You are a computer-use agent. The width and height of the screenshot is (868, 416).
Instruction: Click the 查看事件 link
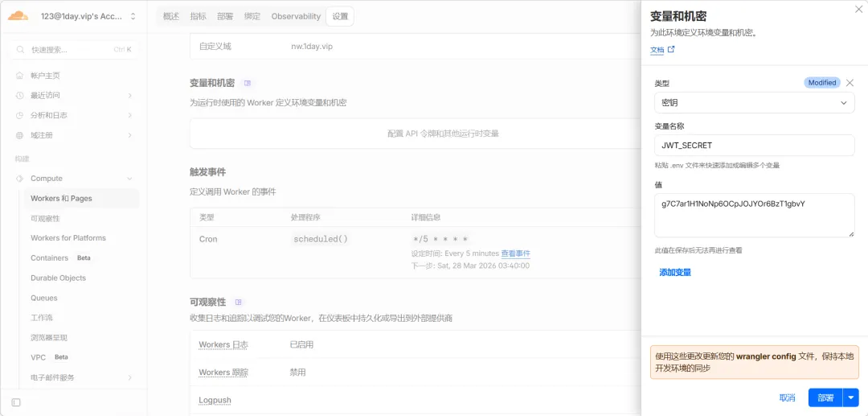pyautogui.click(x=516, y=253)
